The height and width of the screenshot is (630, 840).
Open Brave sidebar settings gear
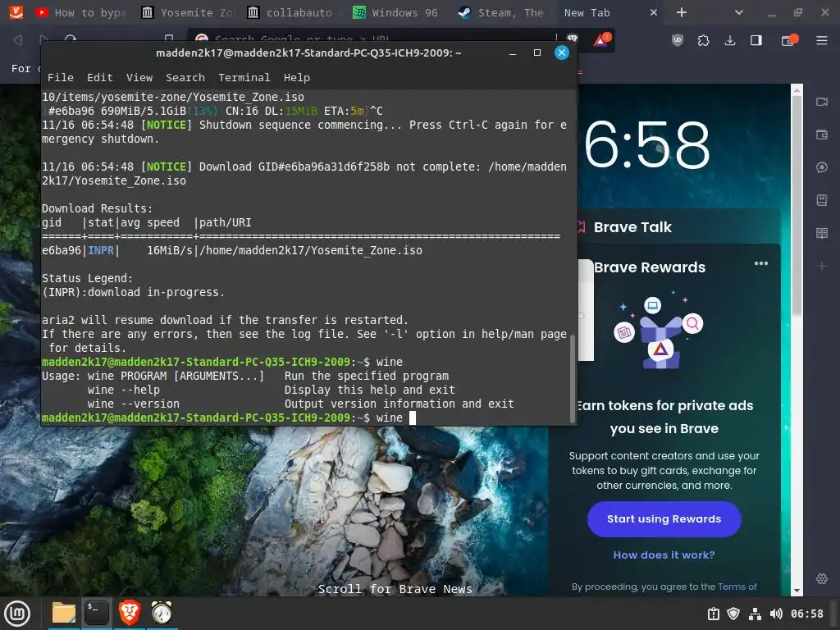click(x=822, y=578)
